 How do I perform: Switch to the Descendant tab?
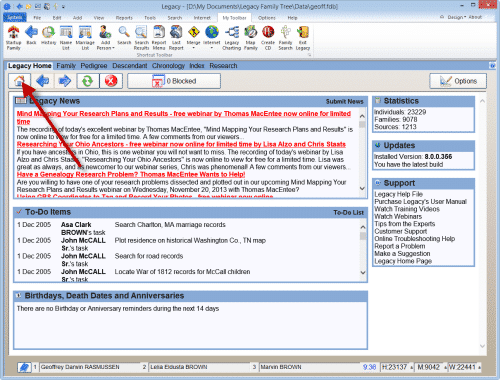click(x=130, y=66)
